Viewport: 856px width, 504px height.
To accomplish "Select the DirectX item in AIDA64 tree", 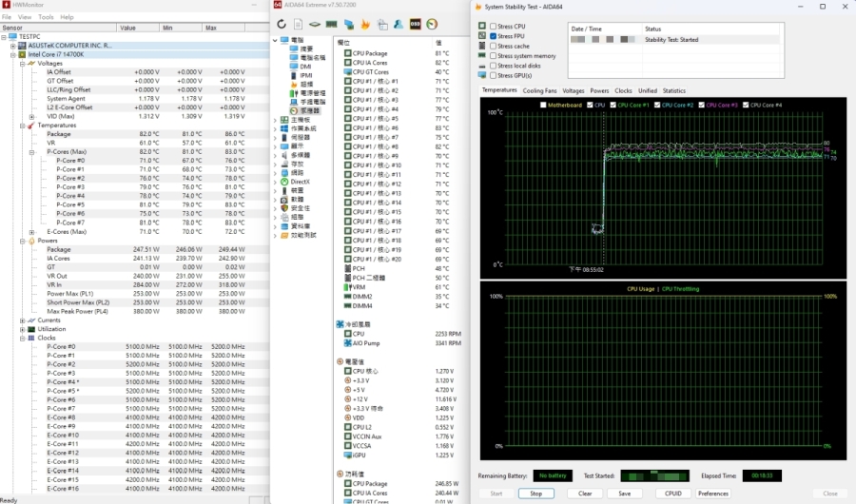I will pyautogui.click(x=299, y=182).
